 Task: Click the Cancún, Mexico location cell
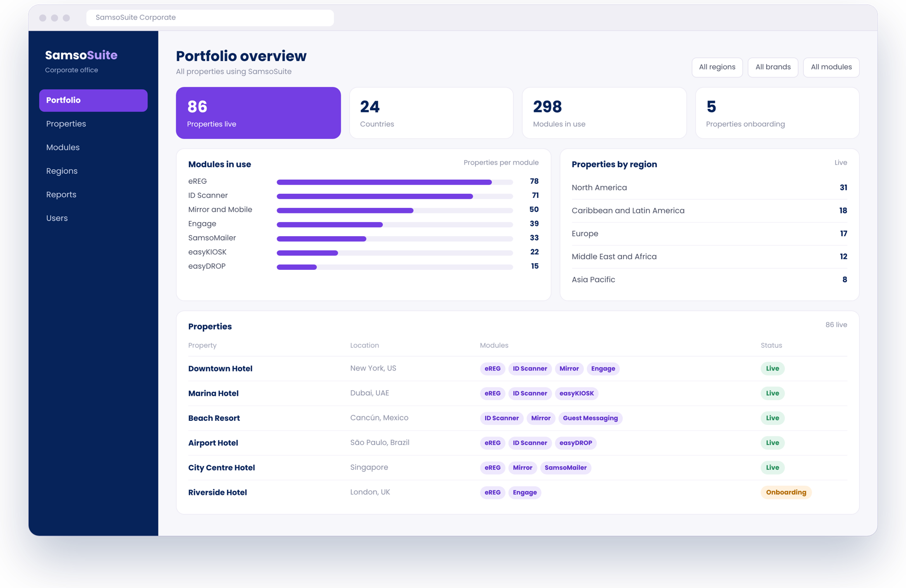pos(379,418)
